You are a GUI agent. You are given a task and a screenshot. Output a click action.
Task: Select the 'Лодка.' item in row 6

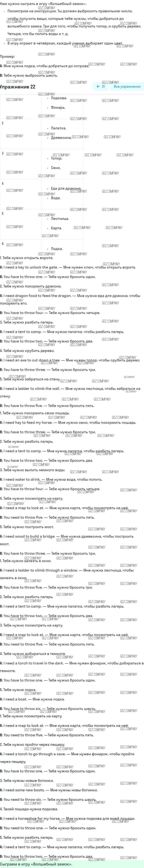point(57,249)
